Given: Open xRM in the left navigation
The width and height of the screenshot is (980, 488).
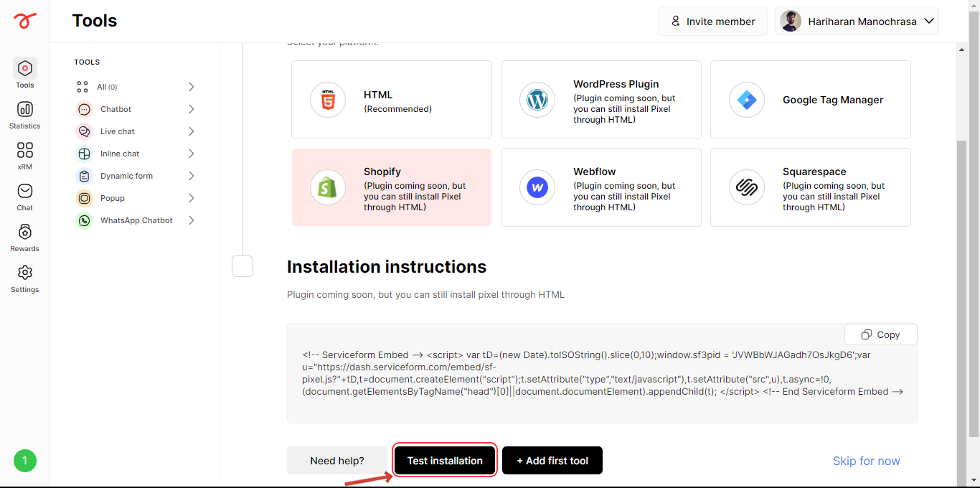Looking at the screenshot, I should pos(25,156).
